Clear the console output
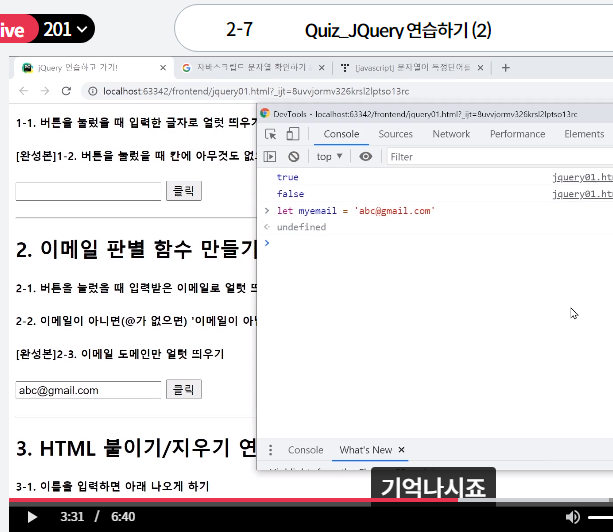Image resolution: width=613 pixels, height=532 pixels. click(x=294, y=157)
